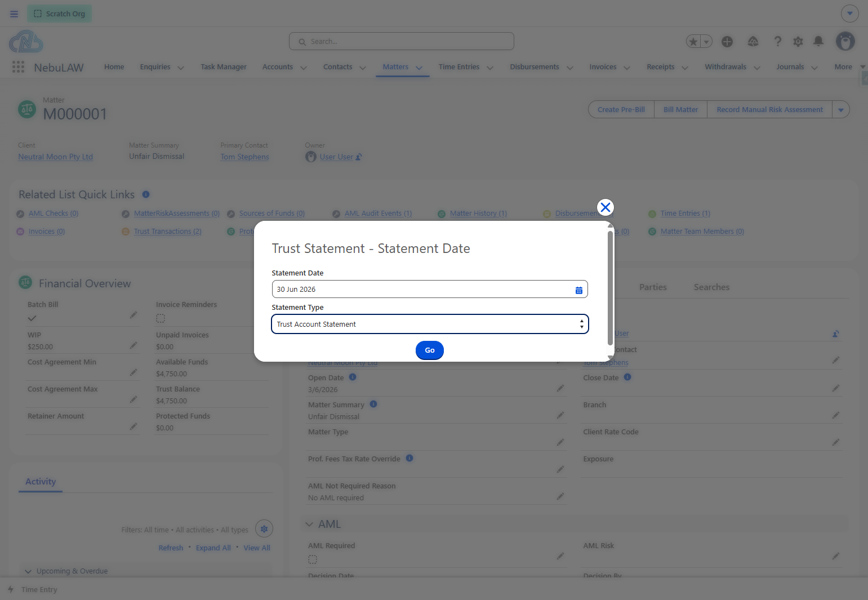Expand more matter actions dropdown

[x=841, y=110]
